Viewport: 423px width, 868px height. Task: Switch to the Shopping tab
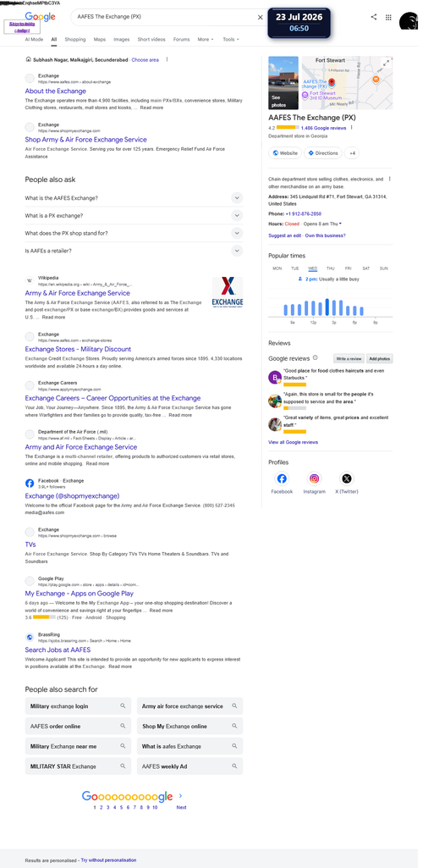(75, 39)
